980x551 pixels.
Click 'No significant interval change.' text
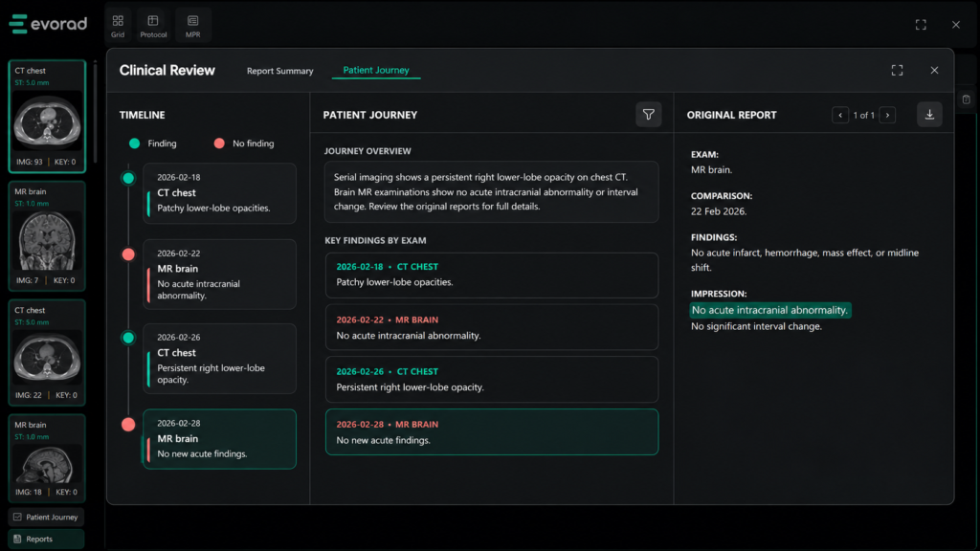point(756,326)
